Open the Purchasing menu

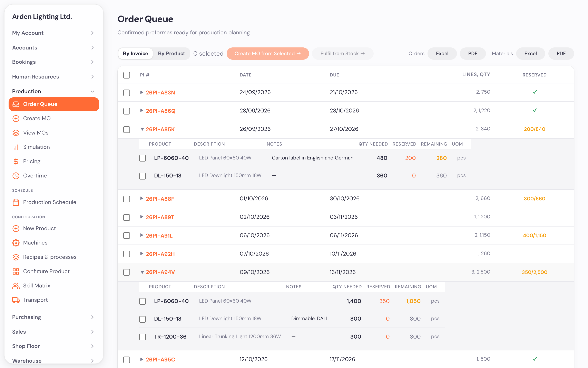tap(53, 317)
